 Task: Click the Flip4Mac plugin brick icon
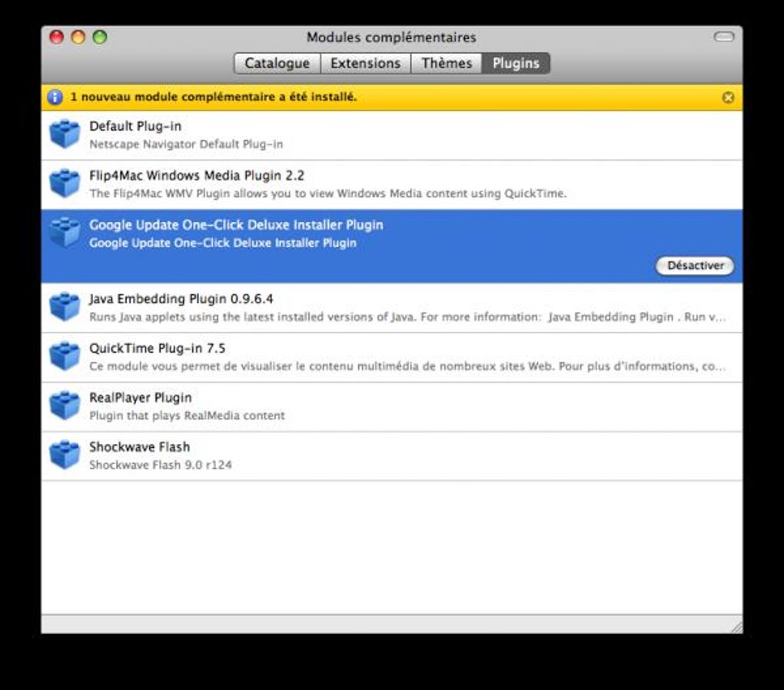click(x=65, y=184)
